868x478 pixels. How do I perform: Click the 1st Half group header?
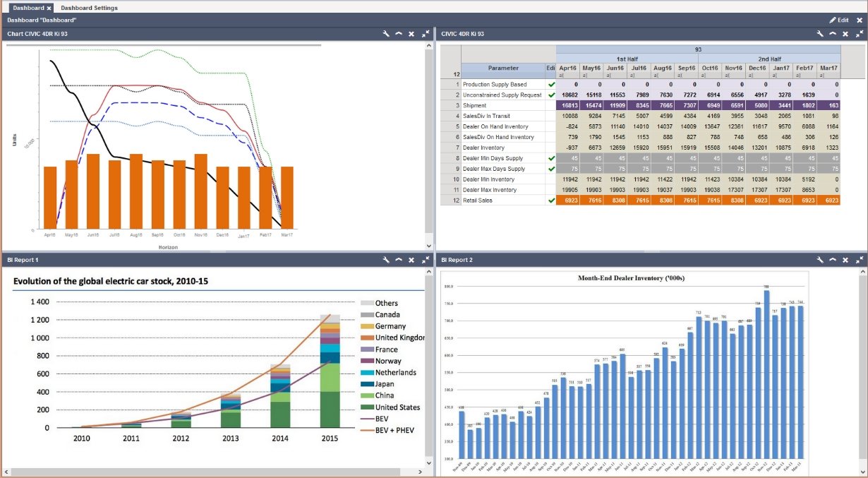628,59
